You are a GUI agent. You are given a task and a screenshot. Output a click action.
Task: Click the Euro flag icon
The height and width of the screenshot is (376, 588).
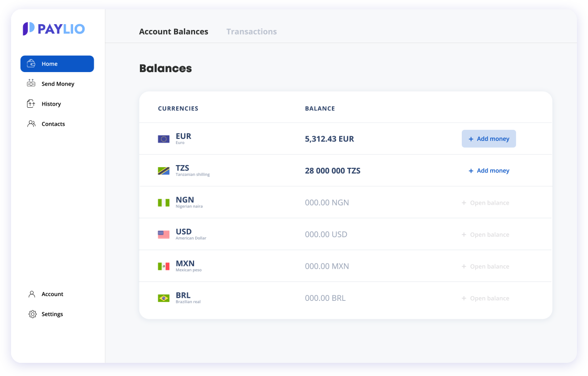(164, 139)
